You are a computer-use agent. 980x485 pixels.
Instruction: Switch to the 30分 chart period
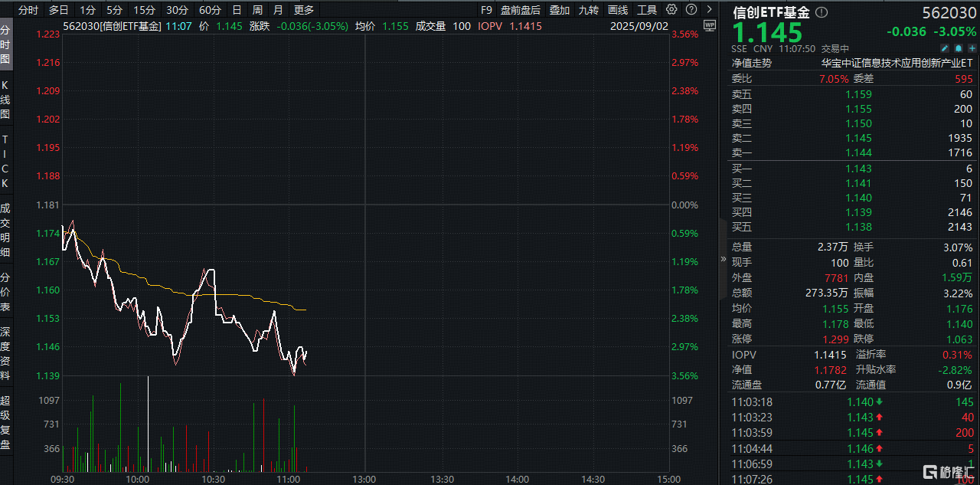point(177,10)
